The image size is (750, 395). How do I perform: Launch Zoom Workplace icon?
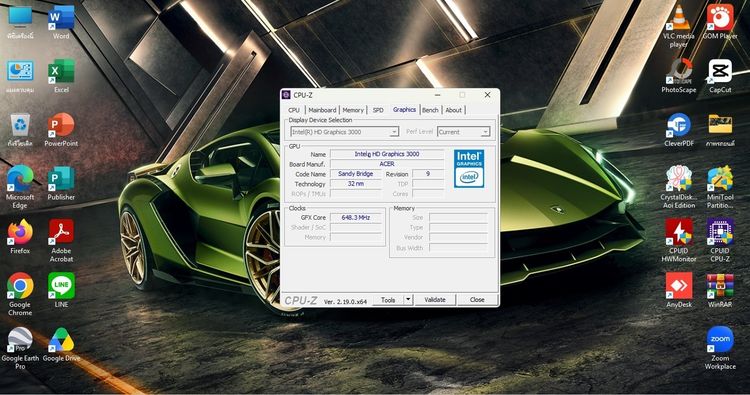[x=720, y=349]
